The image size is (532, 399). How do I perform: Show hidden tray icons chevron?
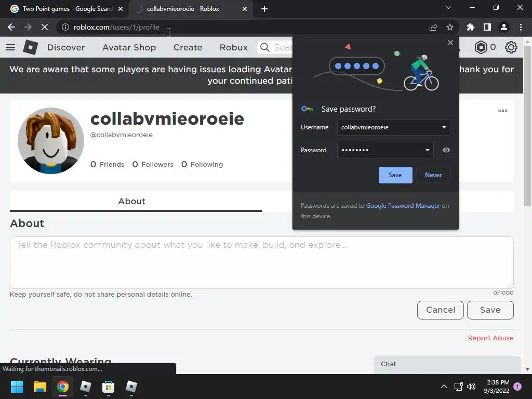click(x=444, y=387)
